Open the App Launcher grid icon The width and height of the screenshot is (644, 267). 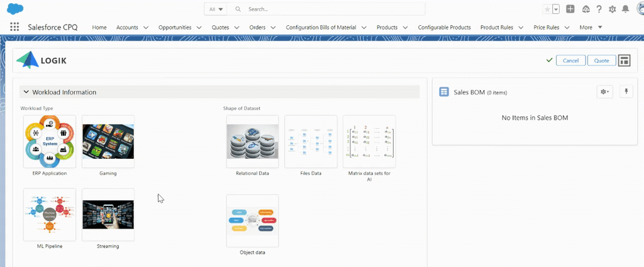coord(14,27)
